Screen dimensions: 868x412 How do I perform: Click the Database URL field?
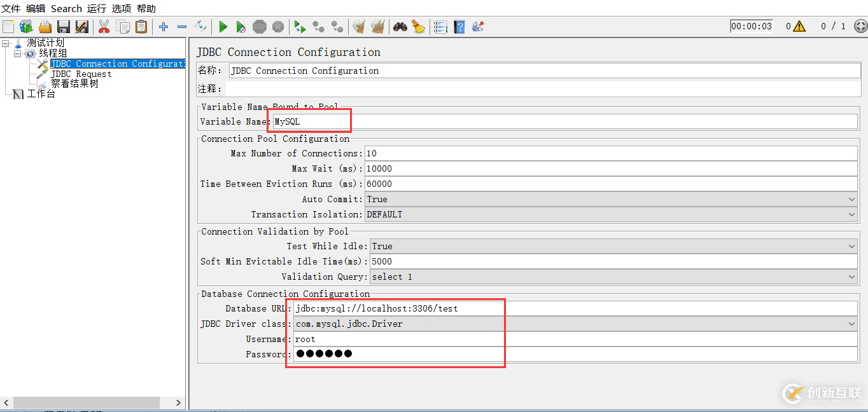coord(575,308)
